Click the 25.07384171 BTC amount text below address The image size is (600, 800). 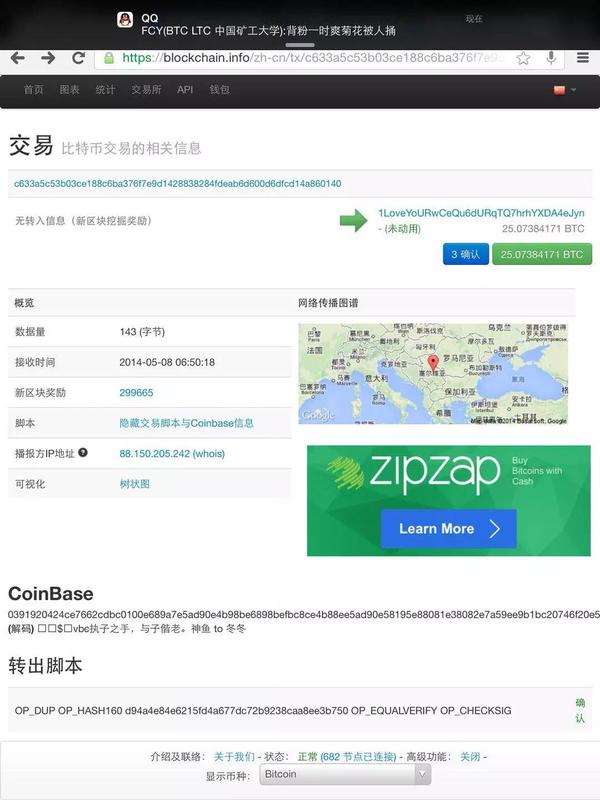tap(543, 229)
